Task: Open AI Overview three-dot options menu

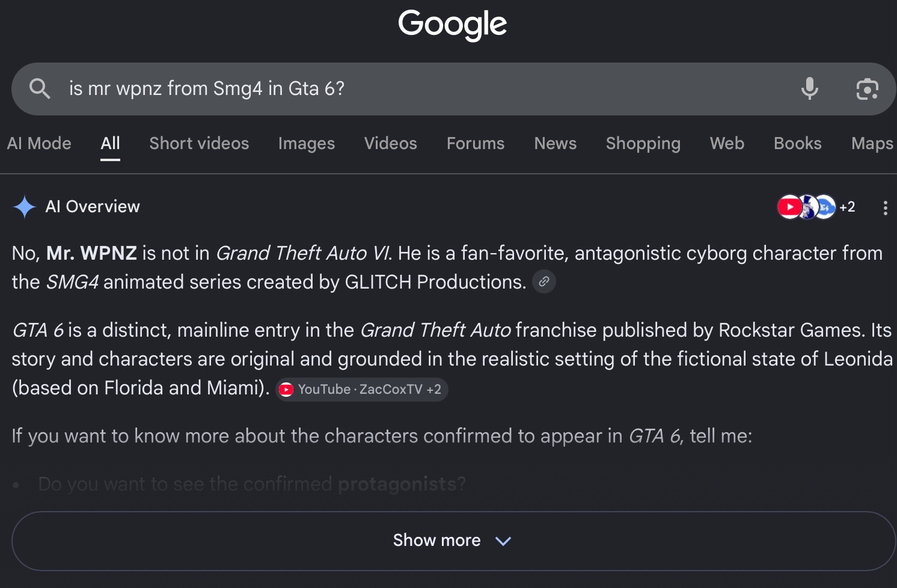Action: tap(885, 207)
